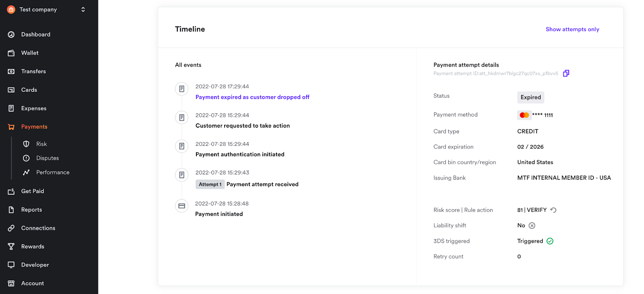644x294 pixels.
Task: Open the Developer section
Action: tap(35, 265)
